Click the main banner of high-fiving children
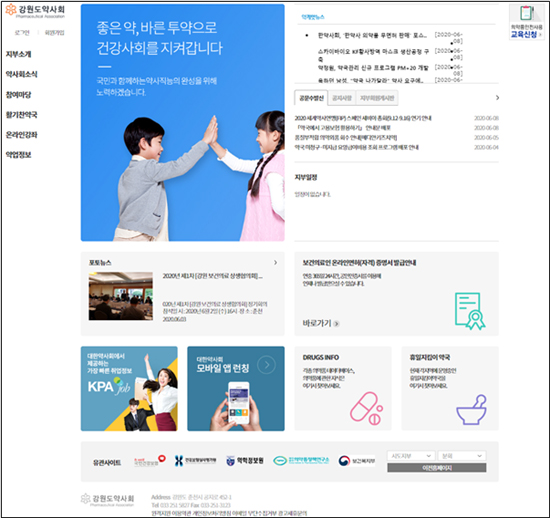 pos(182,123)
